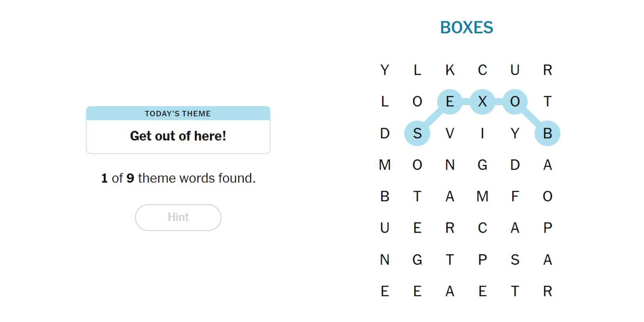
Task: Click letter Y in the top-left corner
Action: coord(385,70)
